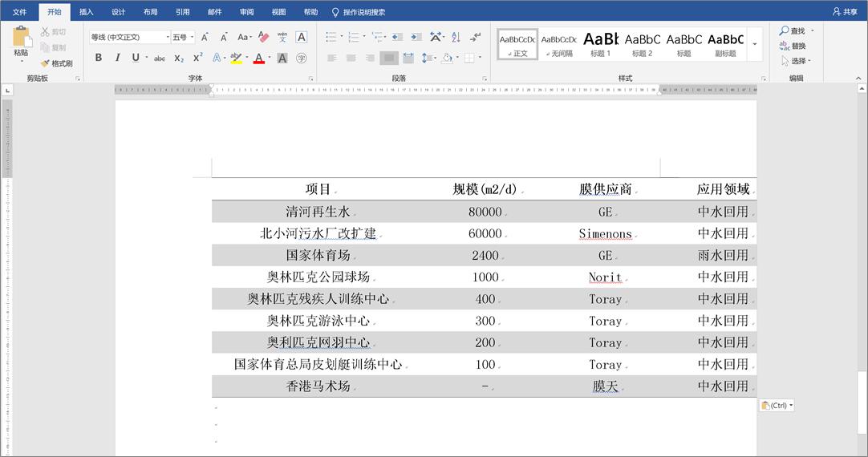This screenshot has width=868, height=457.
Task: Click the enclosed character (字) icon
Action: 301,58
